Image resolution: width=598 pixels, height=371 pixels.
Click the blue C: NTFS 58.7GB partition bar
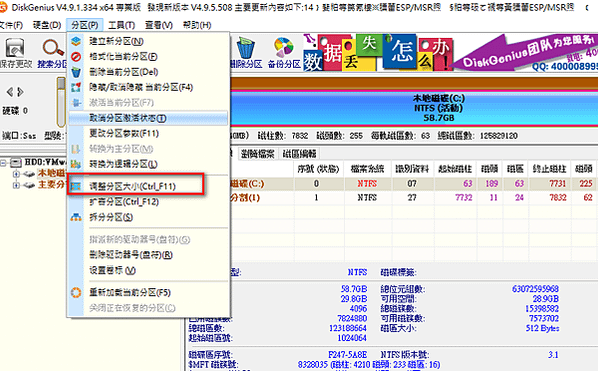click(414, 108)
